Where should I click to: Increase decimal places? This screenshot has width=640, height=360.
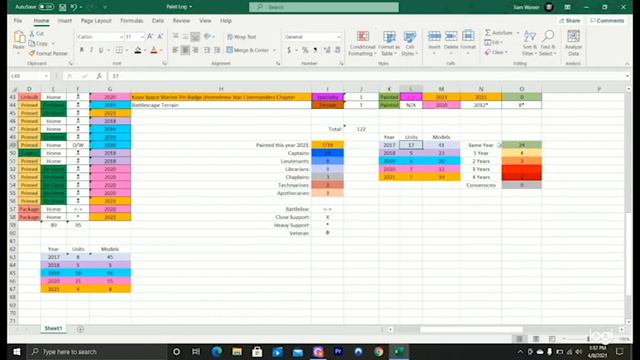(x=327, y=50)
